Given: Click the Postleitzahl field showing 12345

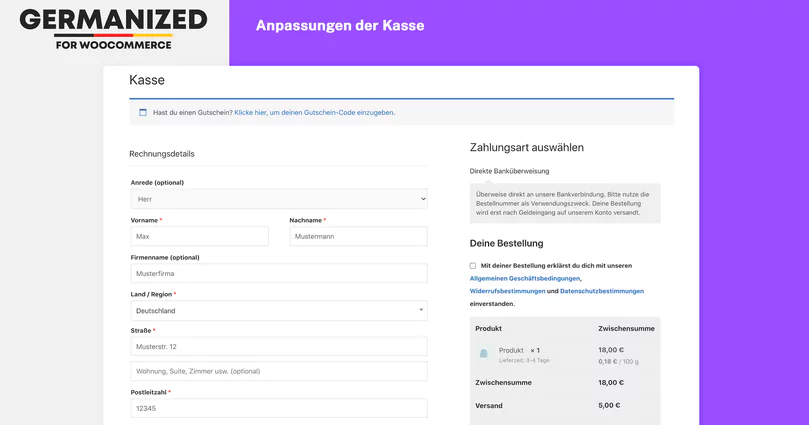Looking at the screenshot, I should coord(279,408).
